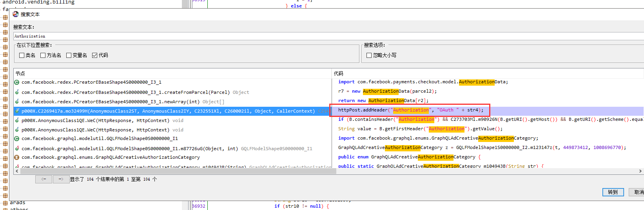This screenshot has width=644, height=210.
Task: Select code line httpPost.addHeader Authorization OAuth
Action: coord(411,110)
